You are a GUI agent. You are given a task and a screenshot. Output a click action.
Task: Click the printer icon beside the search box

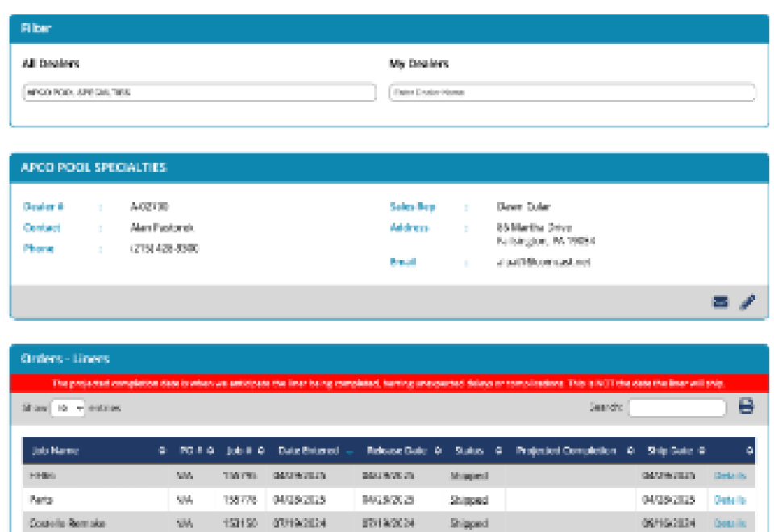[747, 406]
